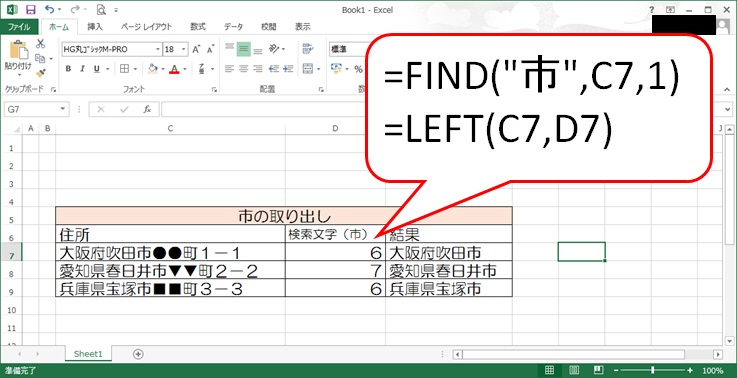737x378 pixels.
Task: Switch to the 数式 tab
Action: click(x=198, y=27)
